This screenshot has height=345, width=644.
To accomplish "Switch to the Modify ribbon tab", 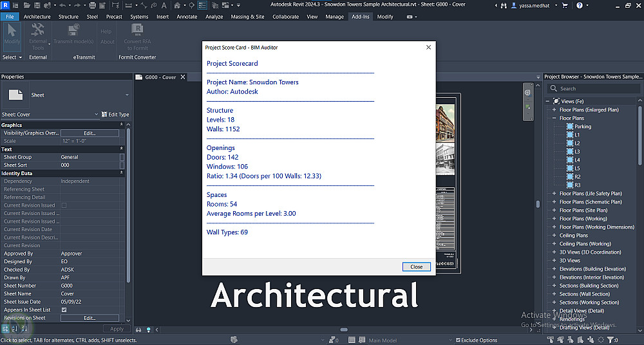I will point(385,17).
